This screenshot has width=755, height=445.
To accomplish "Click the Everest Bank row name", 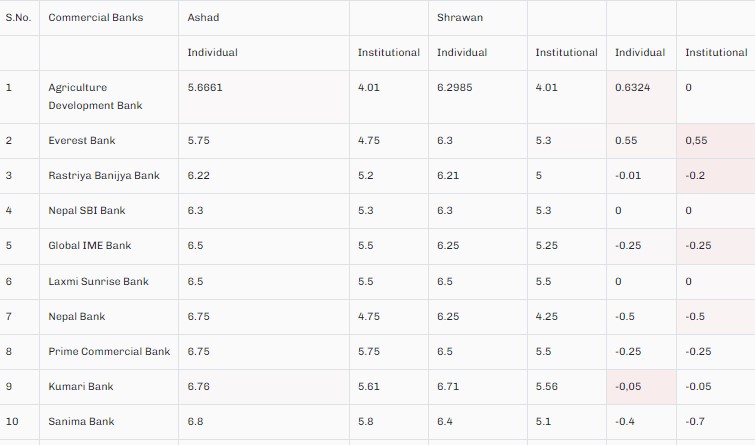I will click(76, 141).
